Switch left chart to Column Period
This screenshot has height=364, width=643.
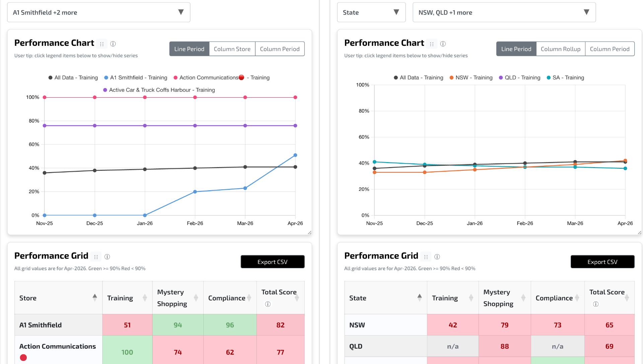(280, 49)
